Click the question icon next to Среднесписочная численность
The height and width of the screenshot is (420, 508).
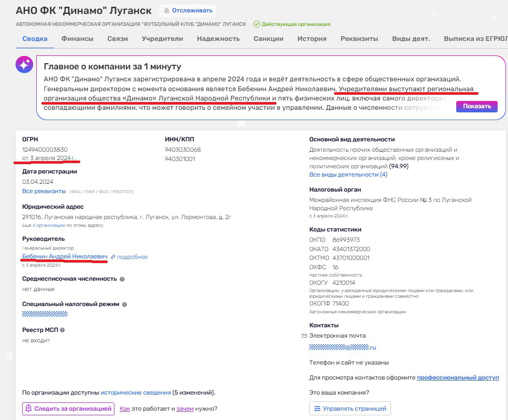[x=122, y=279]
